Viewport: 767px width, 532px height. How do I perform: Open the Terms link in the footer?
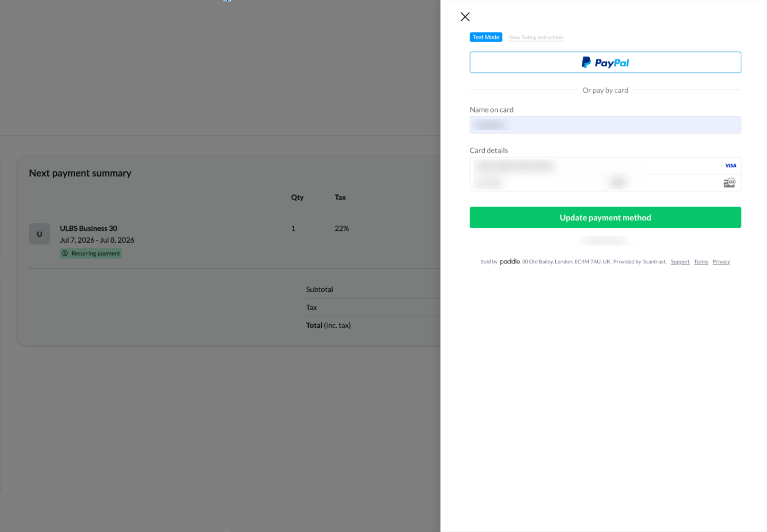pos(701,262)
